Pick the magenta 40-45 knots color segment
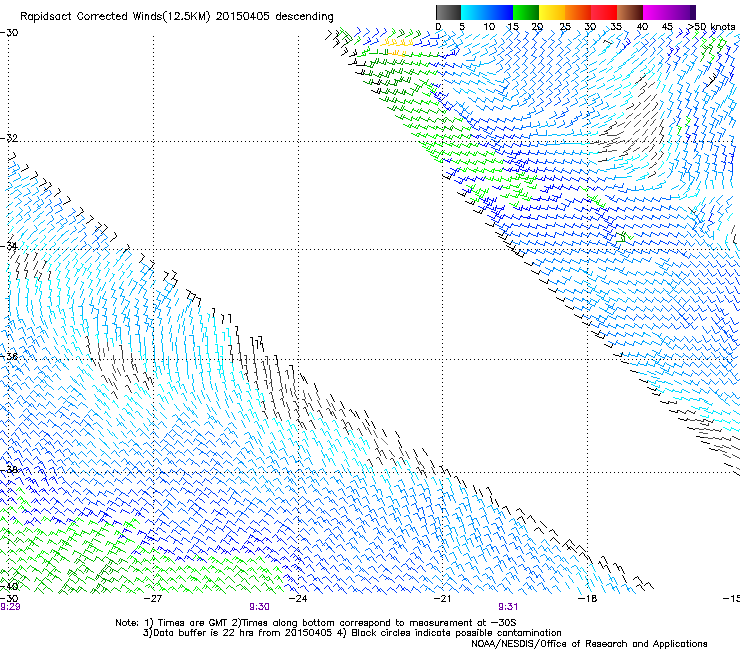The image size is (740, 650). coord(656,12)
